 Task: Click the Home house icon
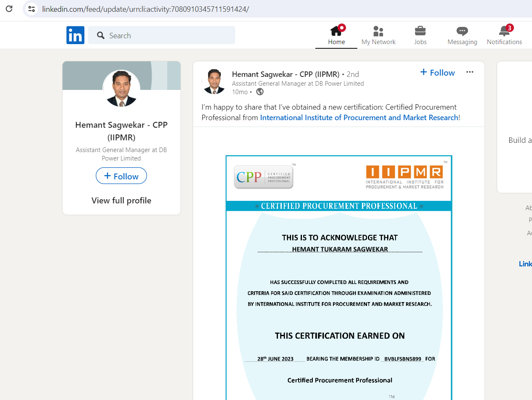[336, 31]
